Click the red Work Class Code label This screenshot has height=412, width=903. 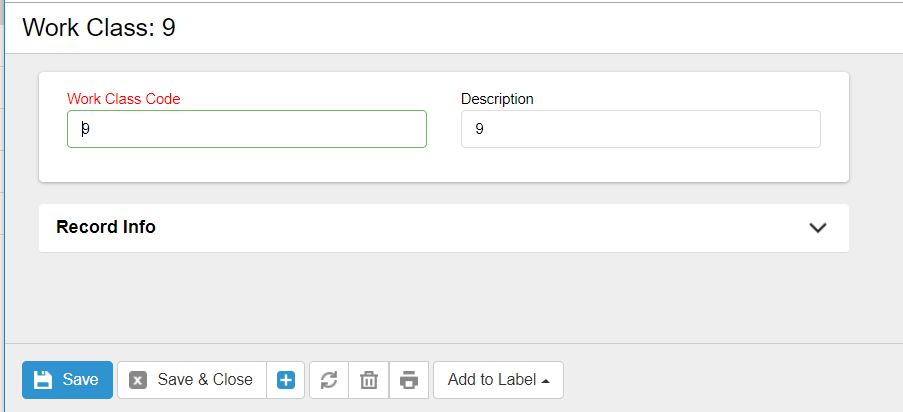(123, 99)
